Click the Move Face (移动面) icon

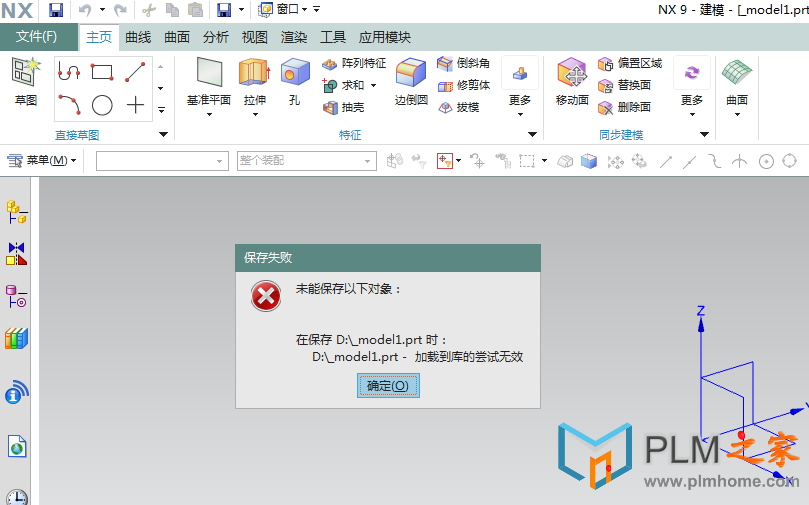coord(572,72)
